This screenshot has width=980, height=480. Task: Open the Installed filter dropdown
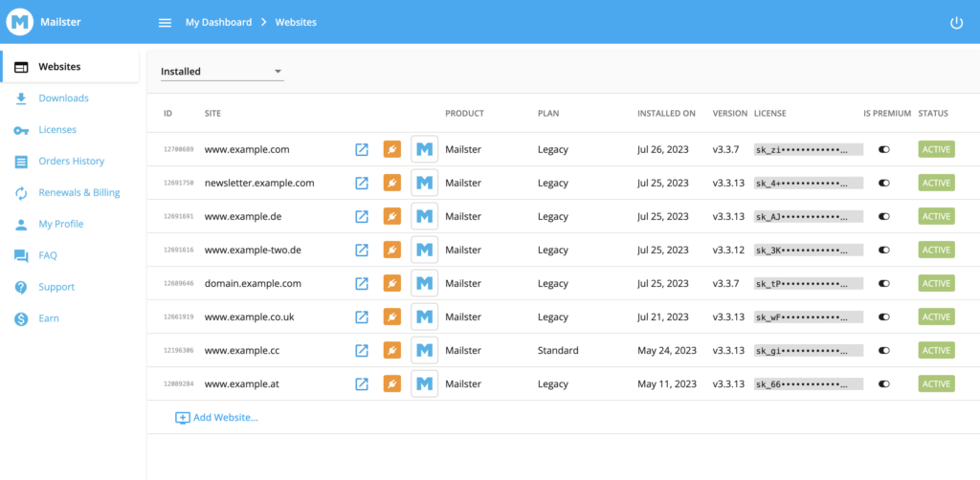(x=221, y=72)
